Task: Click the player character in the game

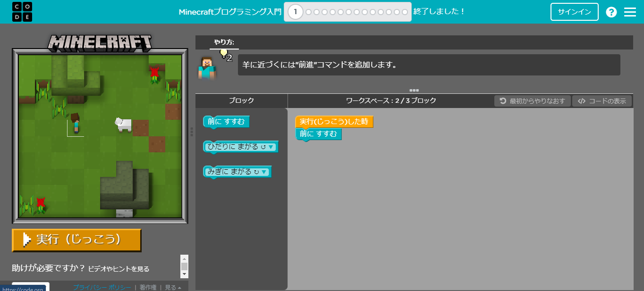Action: coord(75,123)
